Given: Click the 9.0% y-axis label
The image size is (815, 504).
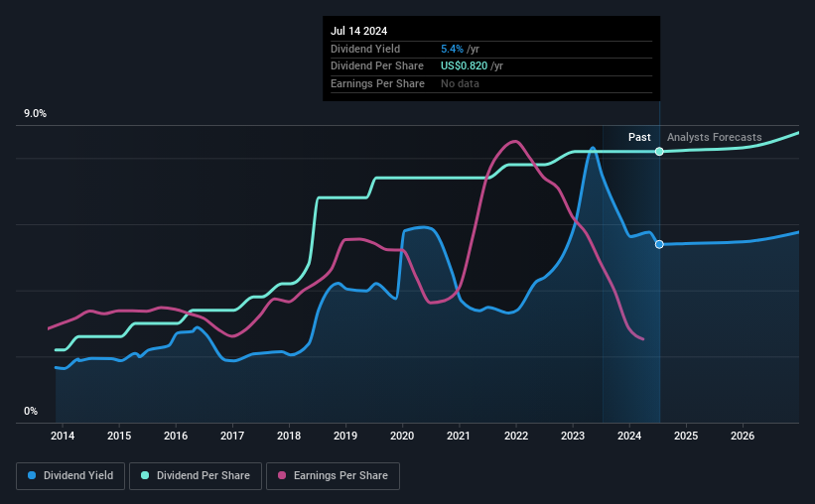Looking at the screenshot, I should [x=35, y=114].
